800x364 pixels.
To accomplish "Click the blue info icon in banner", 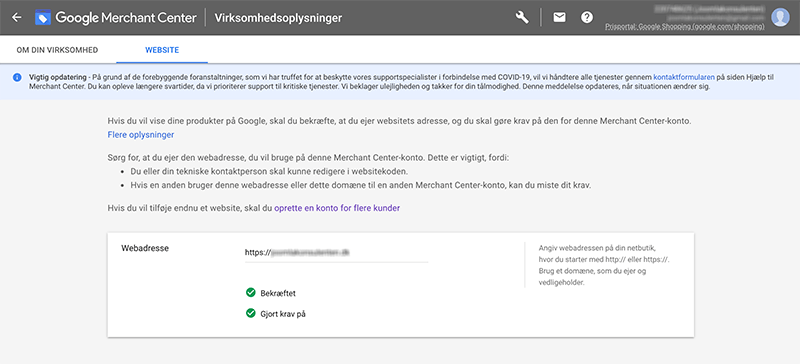I will (17, 78).
